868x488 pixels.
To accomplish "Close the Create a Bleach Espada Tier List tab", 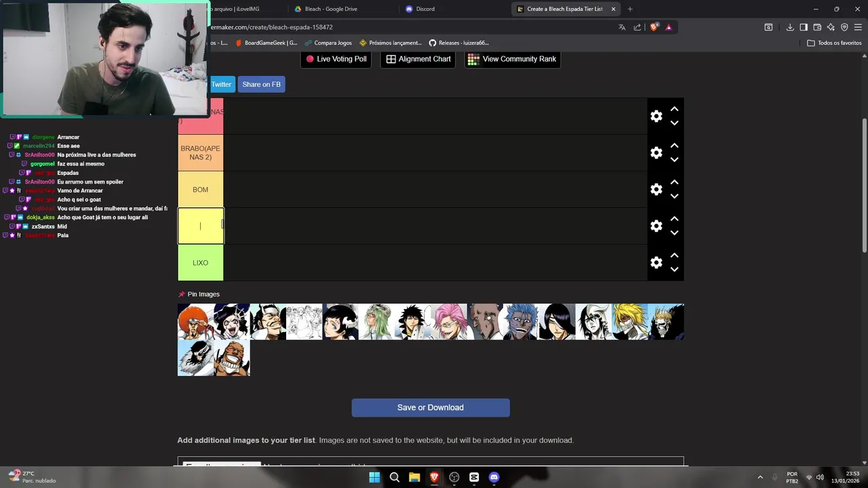I will [x=613, y=9].
